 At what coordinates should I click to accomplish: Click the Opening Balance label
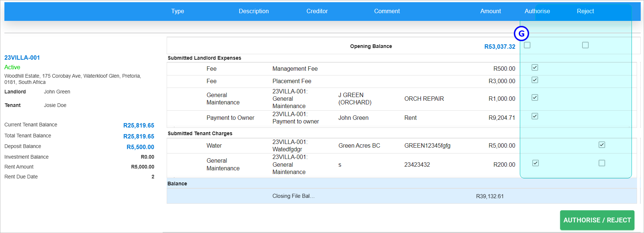coord(371,46)
